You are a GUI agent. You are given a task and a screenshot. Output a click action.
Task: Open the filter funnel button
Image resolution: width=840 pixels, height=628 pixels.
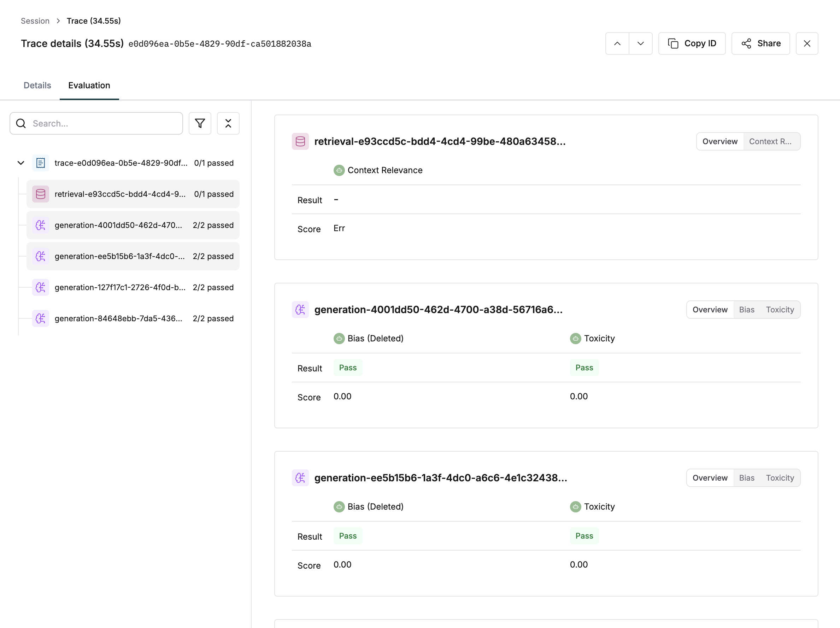pyautogui.click(x=200, y=123)
